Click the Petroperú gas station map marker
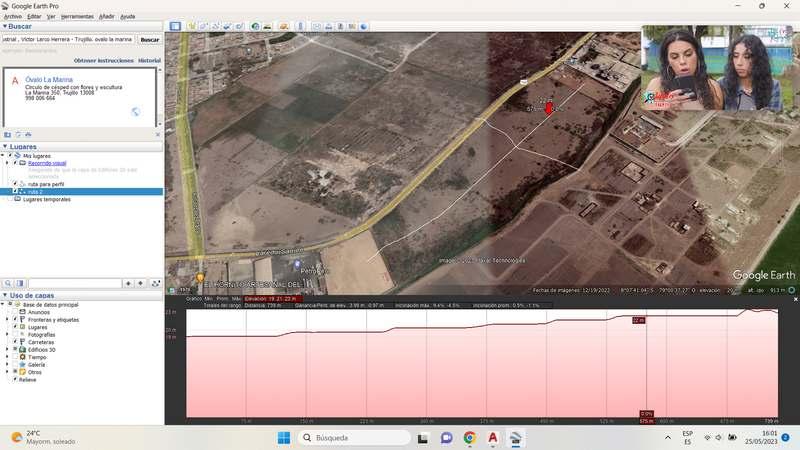This screenshot has height=450, width=800. tap(297, 264)
